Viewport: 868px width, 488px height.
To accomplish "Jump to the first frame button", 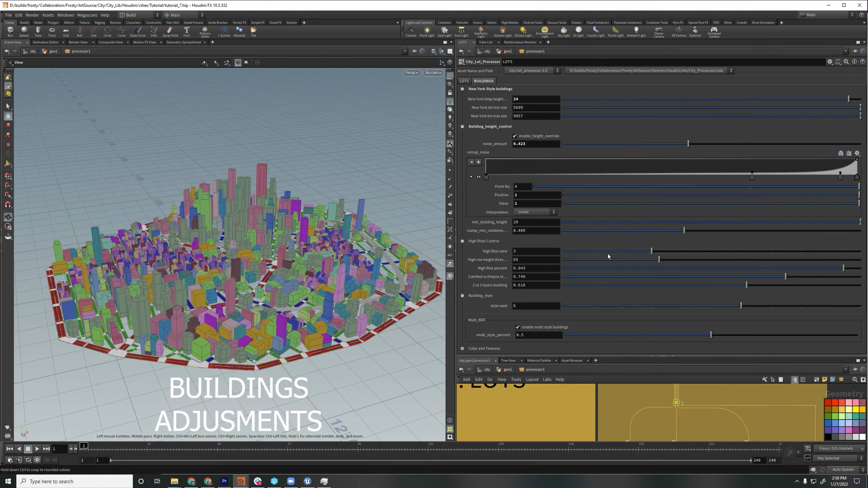I will tap(10, 449).
